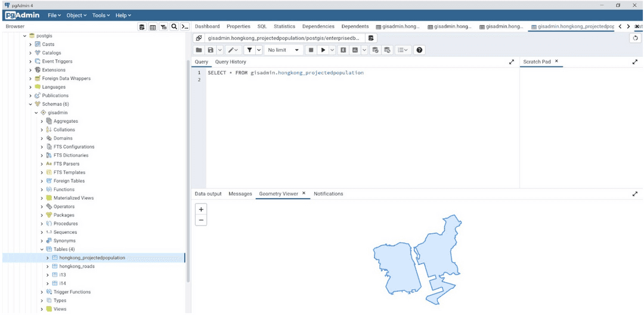The height and width of the screenshot is (315, 644).
Task: Open the PSQL Tool terminal icon
Action: pos(184,27)
